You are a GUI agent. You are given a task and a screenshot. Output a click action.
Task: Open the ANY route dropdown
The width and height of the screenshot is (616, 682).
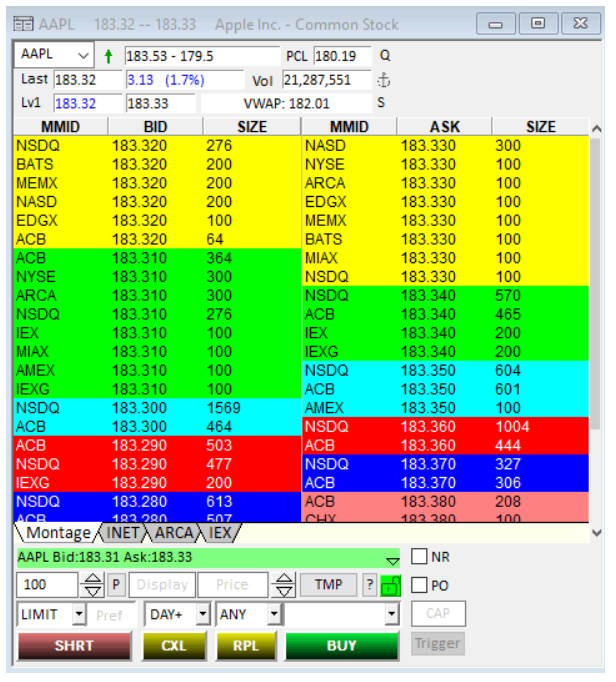coord(274,614)
